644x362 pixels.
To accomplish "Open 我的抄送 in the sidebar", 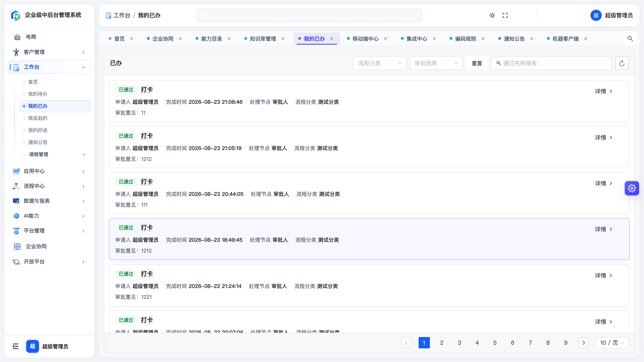I will pos(38,130).
